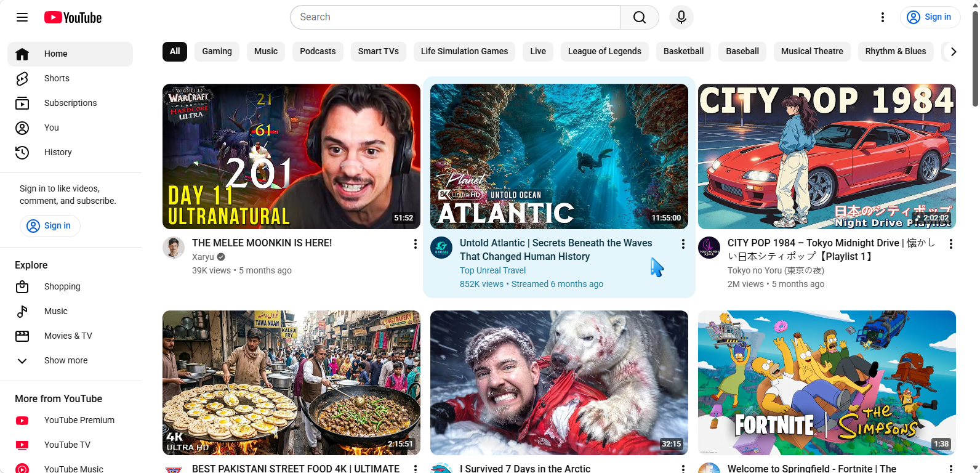Click "2M views" under City Pop 1984
The height and width of the screenshot is (473, 980).
(x=745, y=284)
